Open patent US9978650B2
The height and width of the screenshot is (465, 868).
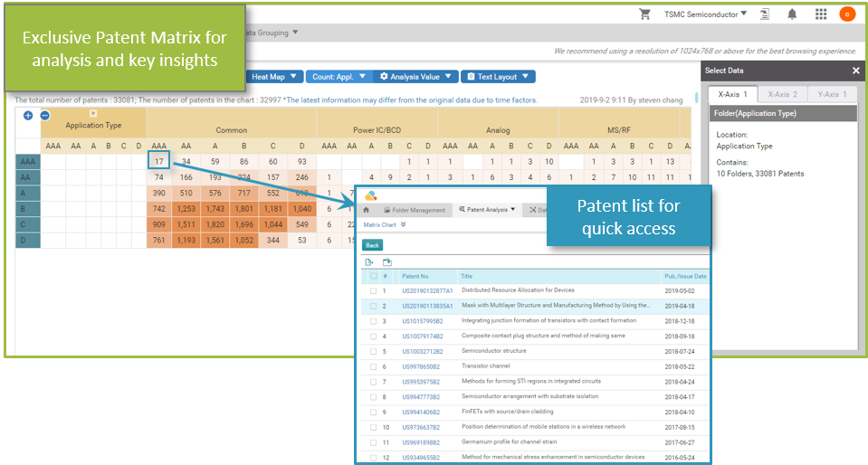[421, 366]
